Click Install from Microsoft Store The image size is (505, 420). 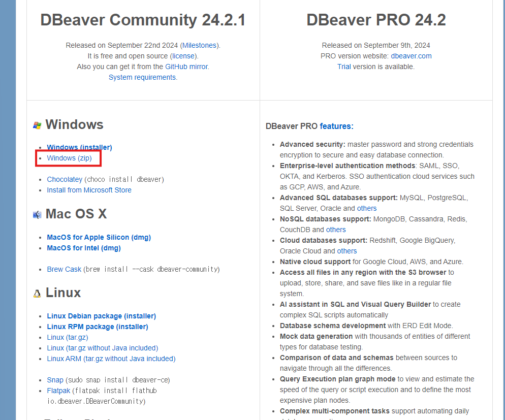coord(89,190)
